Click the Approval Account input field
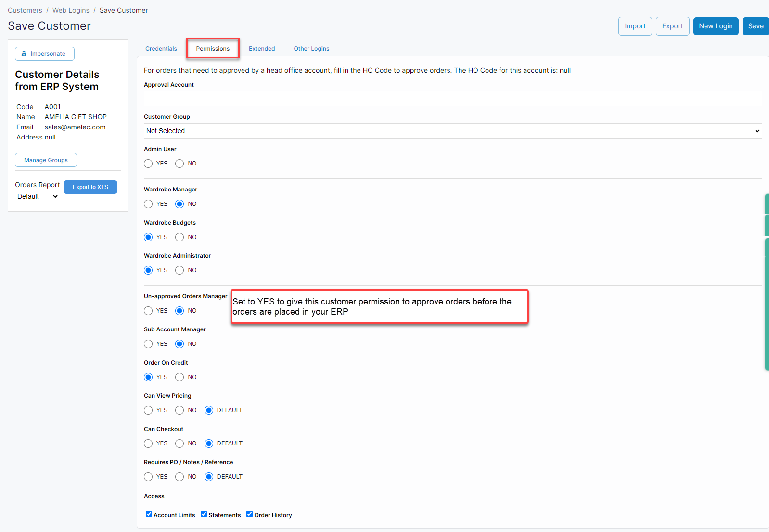Viewport: 769px width, 532px height. pos(452,99)
